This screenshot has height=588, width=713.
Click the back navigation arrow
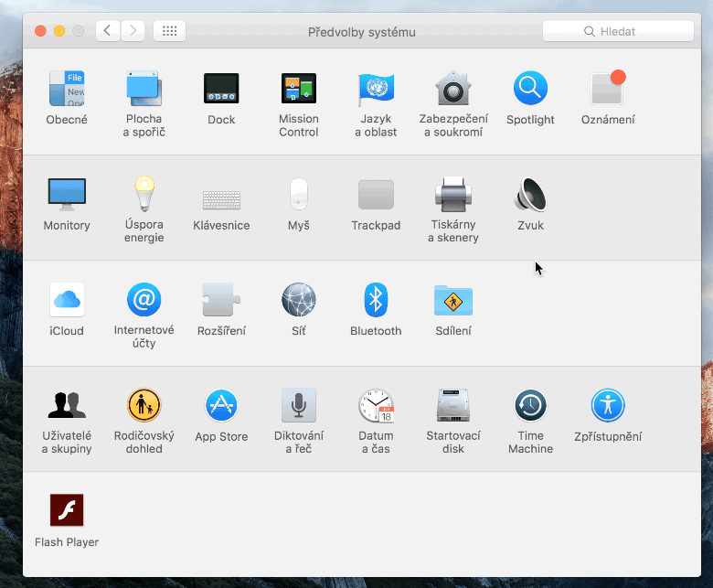tap(108, 31)
